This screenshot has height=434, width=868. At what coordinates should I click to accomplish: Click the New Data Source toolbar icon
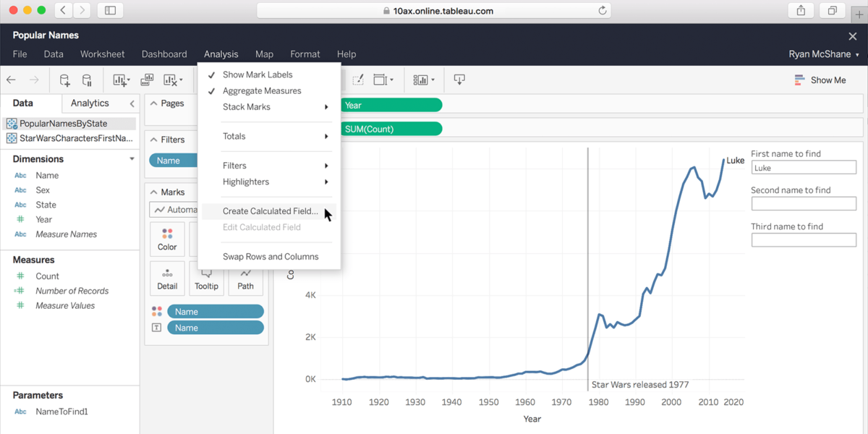click(64, 80)
